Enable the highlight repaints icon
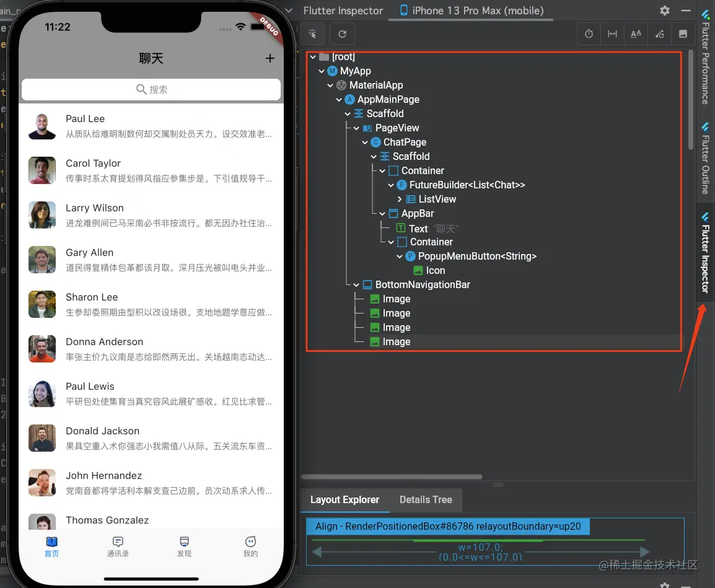Screen dimensions: 715x588 tap(659, 33)
